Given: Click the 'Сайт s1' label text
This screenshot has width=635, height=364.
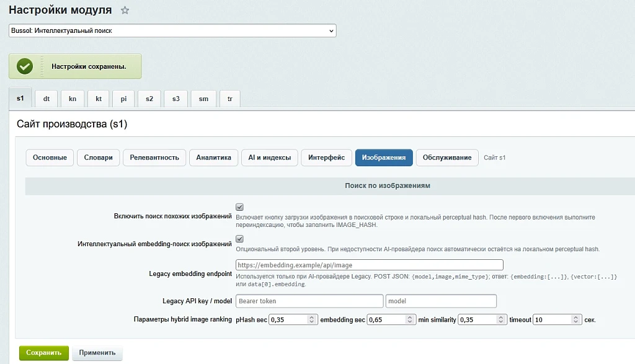Looking at the screenshot, I should [494, 158].
